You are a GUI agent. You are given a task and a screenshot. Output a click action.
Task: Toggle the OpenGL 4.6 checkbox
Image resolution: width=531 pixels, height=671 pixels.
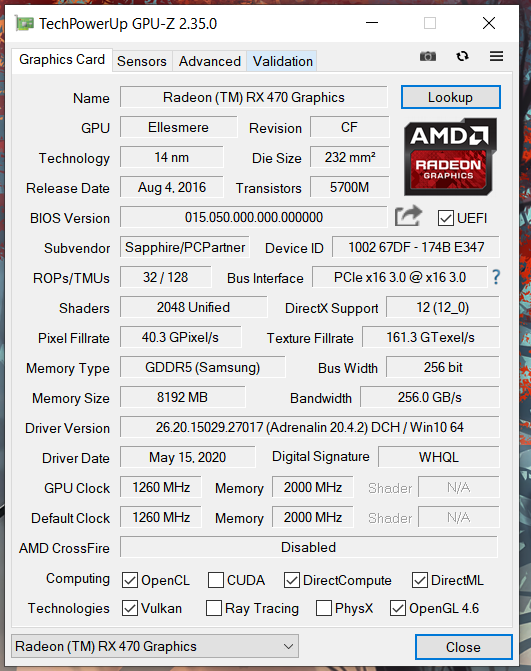coord(398,608)
